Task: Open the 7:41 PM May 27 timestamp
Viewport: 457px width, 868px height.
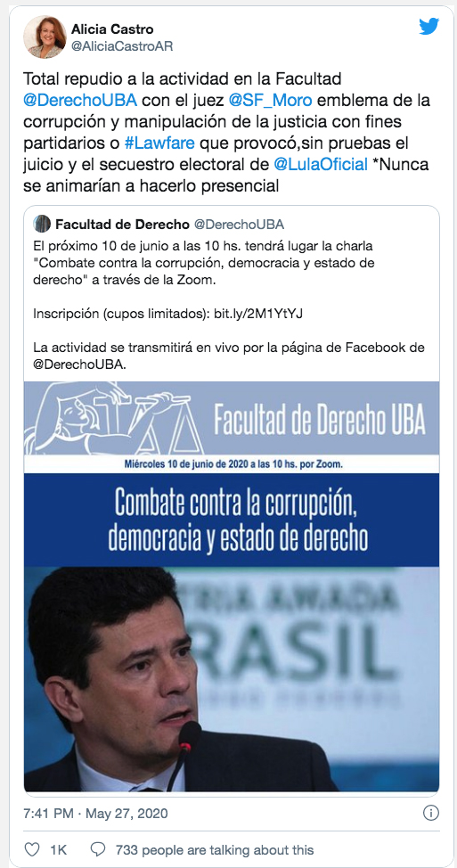Action: tap(95, 814)
